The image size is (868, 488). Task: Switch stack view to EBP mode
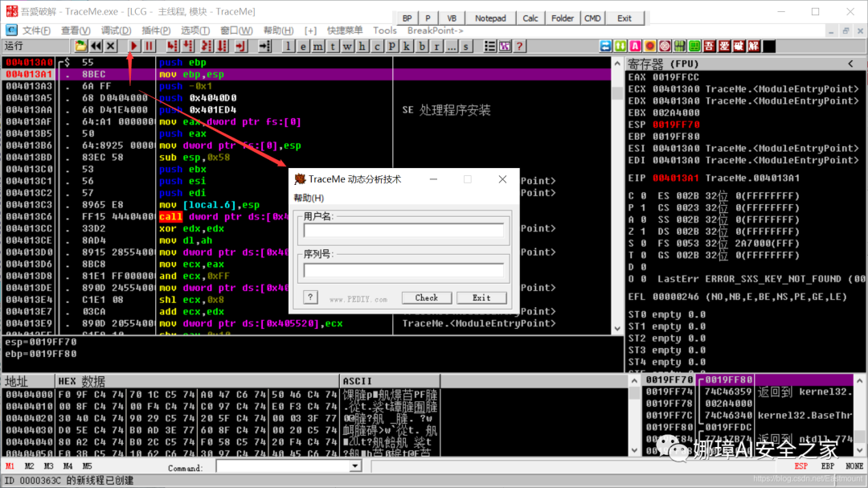(x=828, y=466)
